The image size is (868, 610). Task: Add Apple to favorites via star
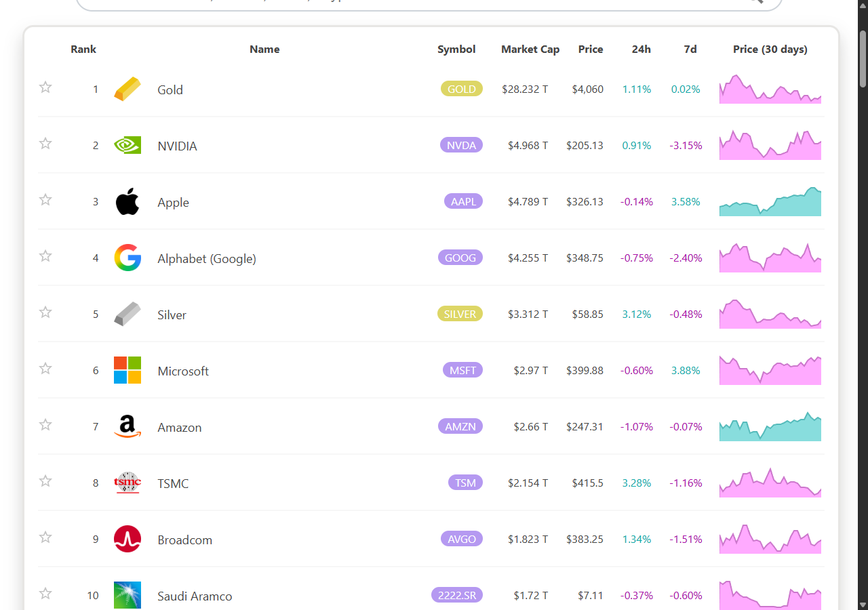(45, 199)
